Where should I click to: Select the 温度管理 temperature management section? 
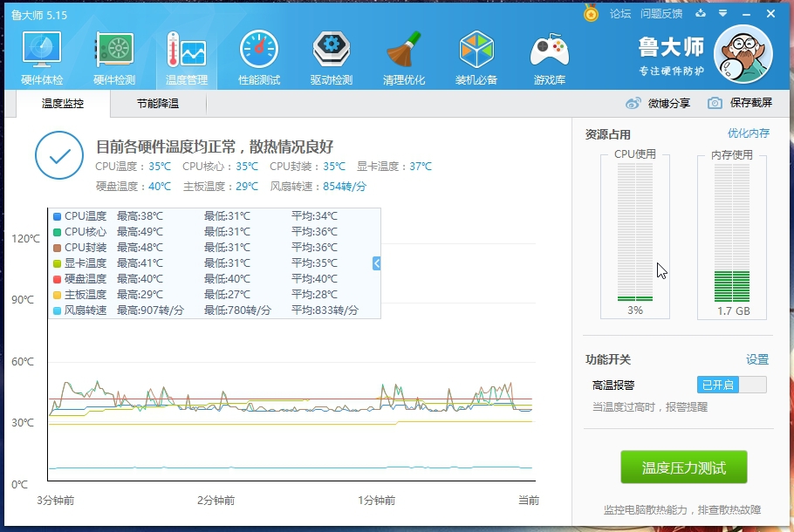coord(187,58)
